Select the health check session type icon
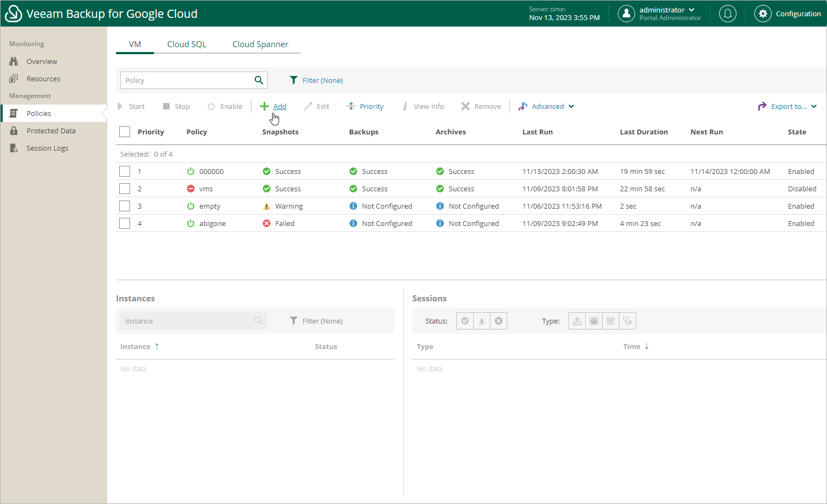This screenshot has width=827, height=504. [628, 321]
